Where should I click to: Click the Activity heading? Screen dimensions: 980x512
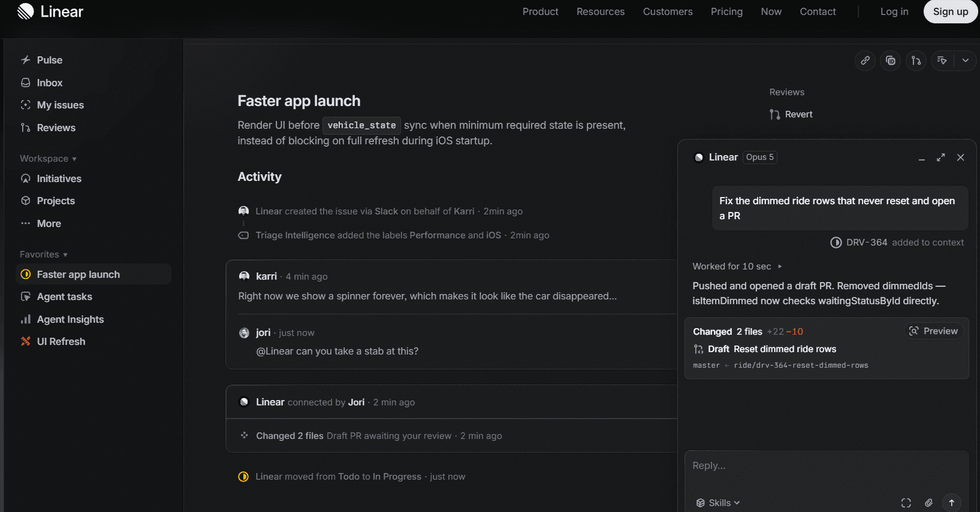pyautogui.click(x=260, y=177)
